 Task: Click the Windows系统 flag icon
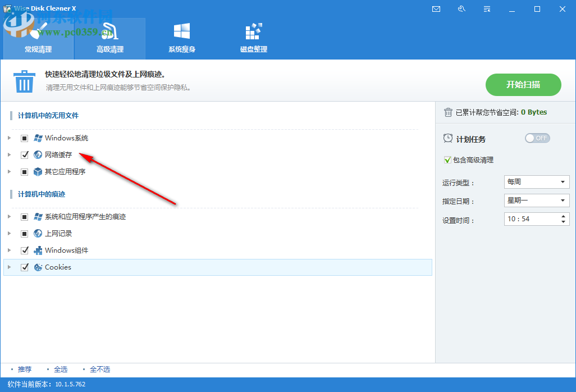38,138
